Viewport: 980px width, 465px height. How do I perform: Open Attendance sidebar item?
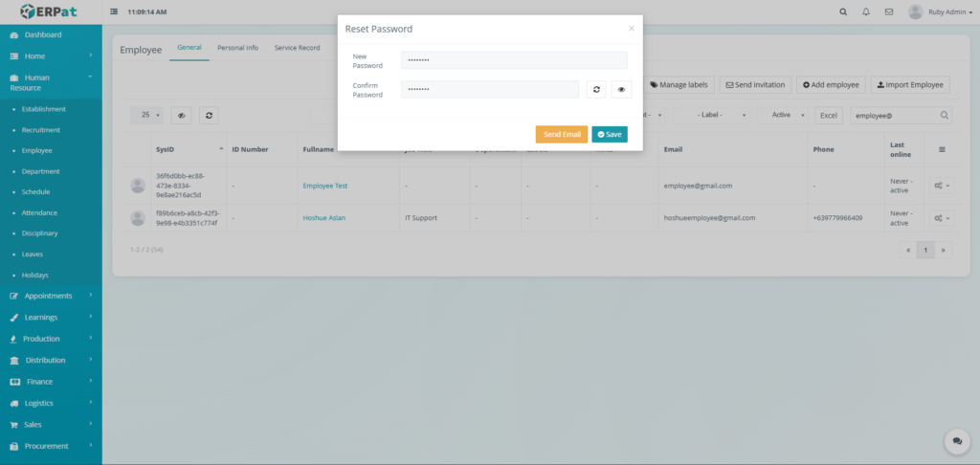tap(39, 212)
